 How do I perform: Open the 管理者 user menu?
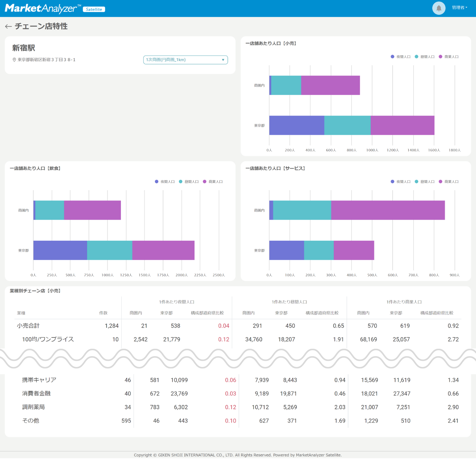(459, 8)
